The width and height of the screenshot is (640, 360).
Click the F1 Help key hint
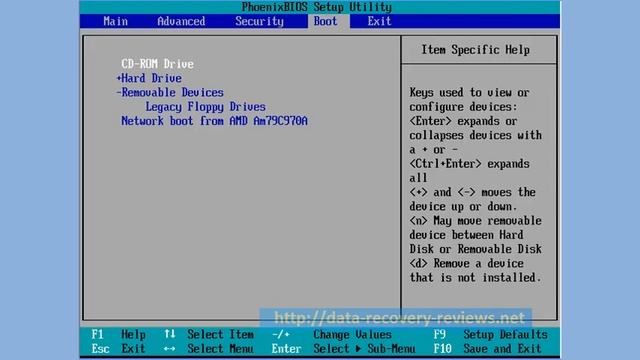(x=118, y=335)
